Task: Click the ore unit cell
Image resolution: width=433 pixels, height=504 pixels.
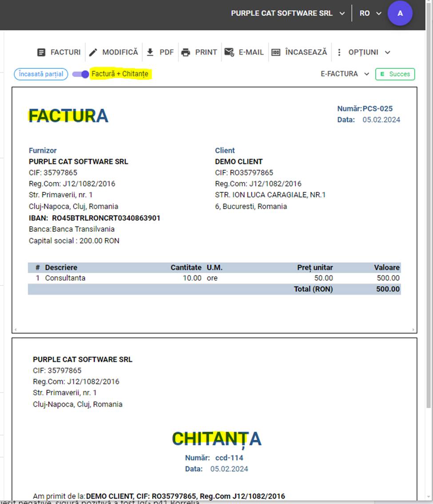Action: point(212,278)
